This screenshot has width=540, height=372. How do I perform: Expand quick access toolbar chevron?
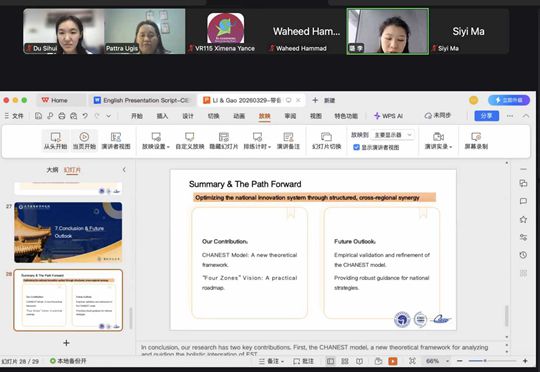pos(109,116)
